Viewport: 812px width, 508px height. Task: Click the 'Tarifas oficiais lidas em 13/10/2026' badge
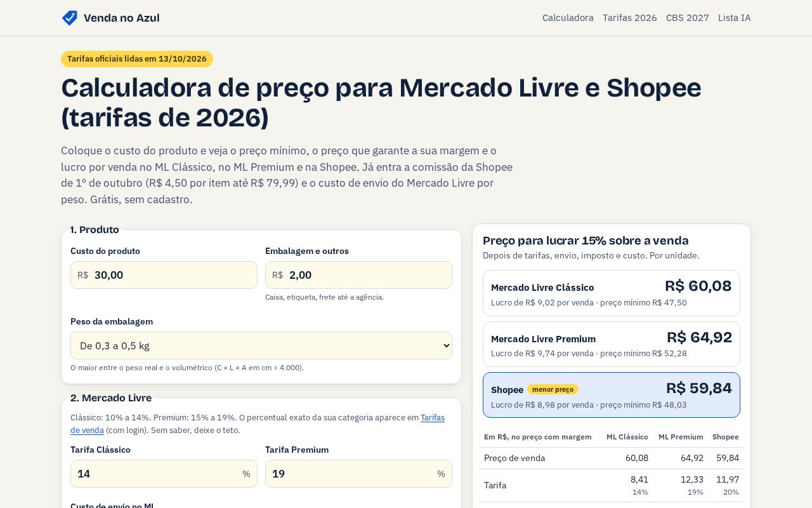click(137, 59)
